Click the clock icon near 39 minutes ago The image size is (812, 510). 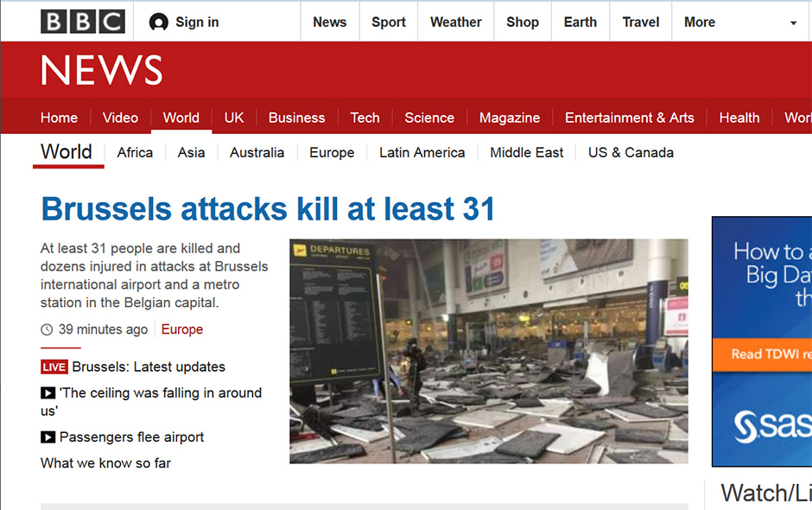tap(47, 329)
